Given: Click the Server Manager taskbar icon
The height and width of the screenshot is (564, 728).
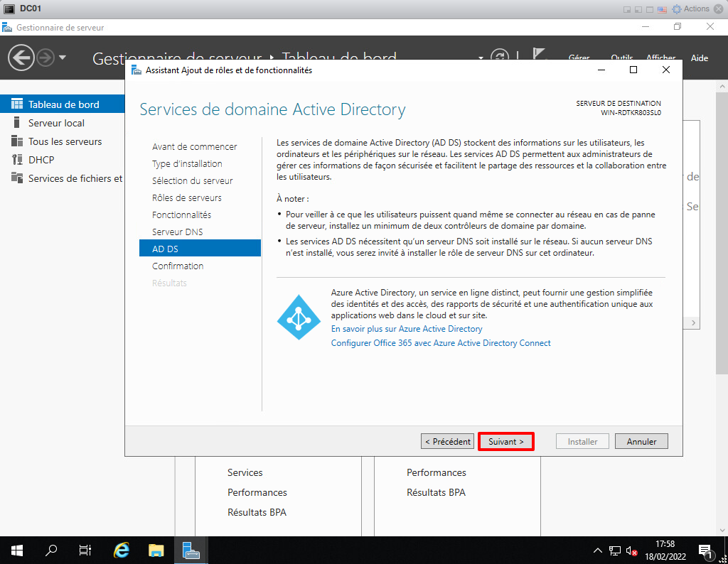Looking at the screenshot, I should (x=191, y=551).
